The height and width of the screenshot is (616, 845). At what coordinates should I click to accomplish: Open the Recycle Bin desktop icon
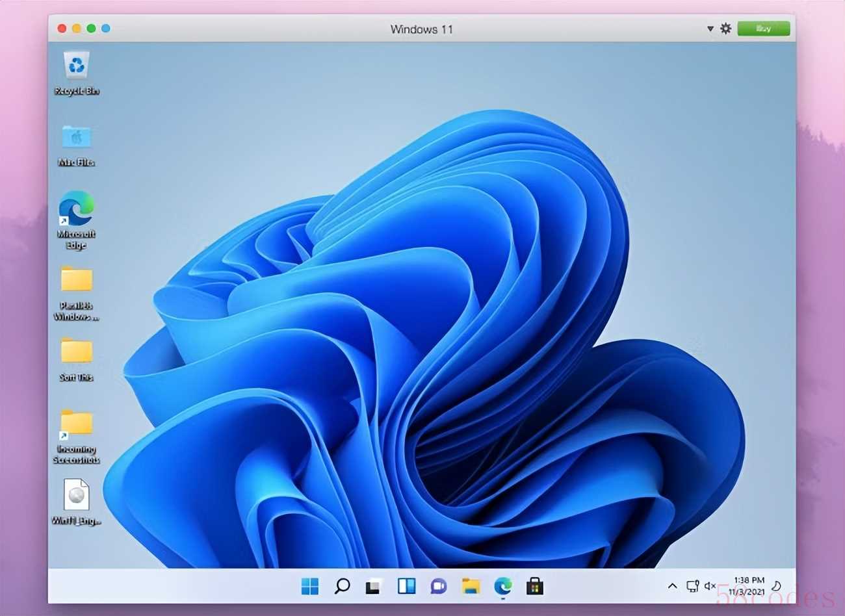click(77, 73)
